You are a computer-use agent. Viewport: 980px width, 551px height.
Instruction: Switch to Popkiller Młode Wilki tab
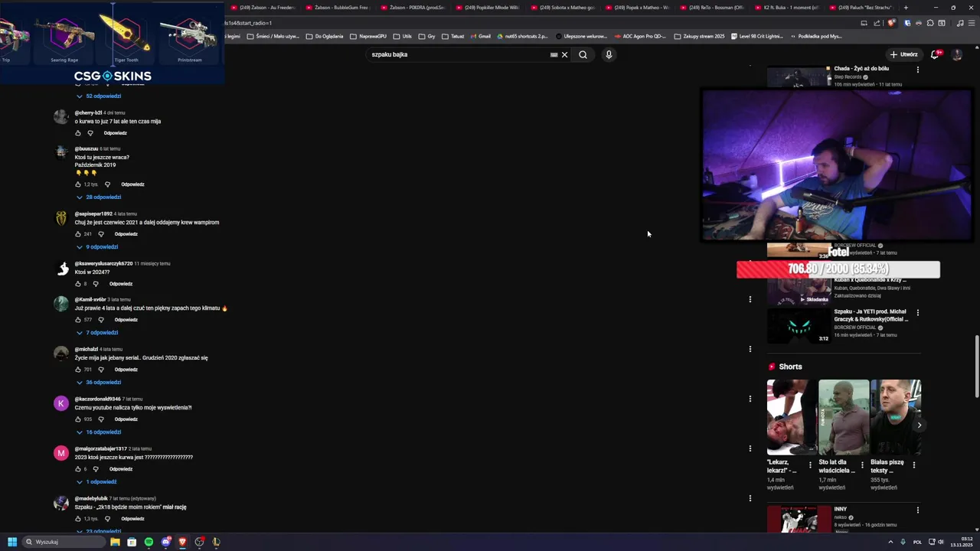tap(486, 8)
